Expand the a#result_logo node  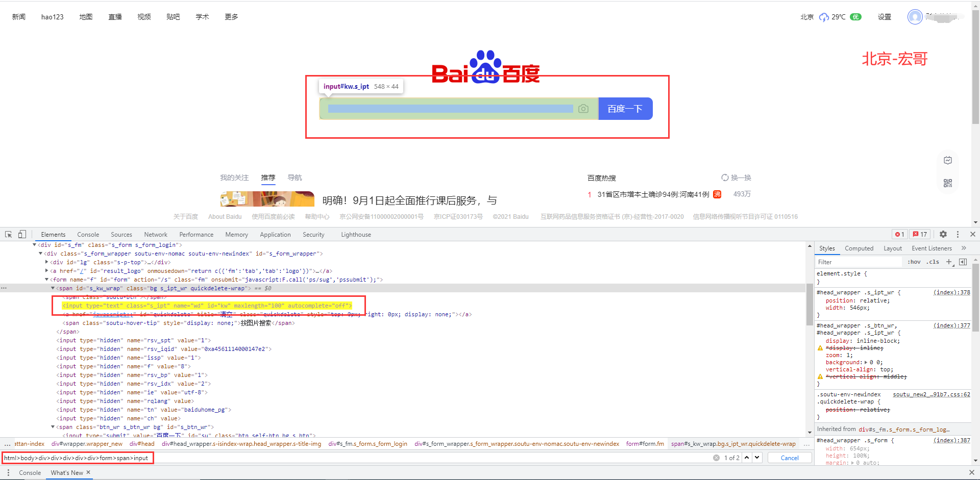tap(47, 271)
